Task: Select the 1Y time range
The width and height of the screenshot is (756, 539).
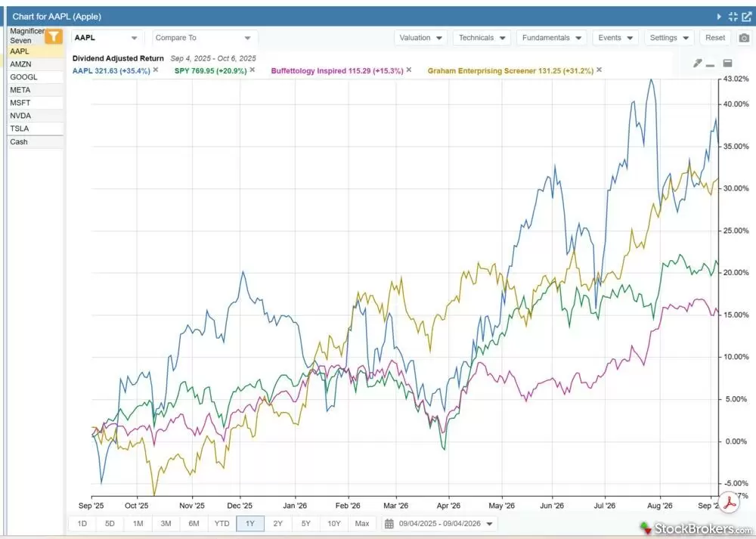Action: pyautogui.click(x=249, y=524)
